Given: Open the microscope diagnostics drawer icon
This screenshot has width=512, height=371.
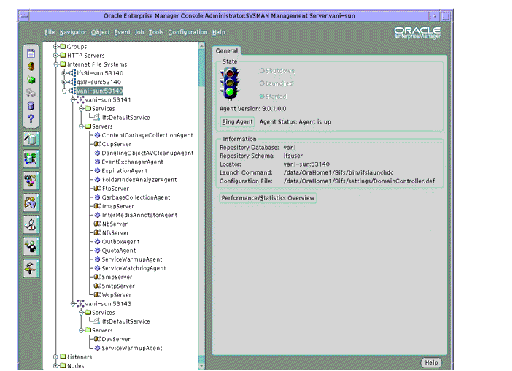Looking at the screenshot, I should point(31,225).
